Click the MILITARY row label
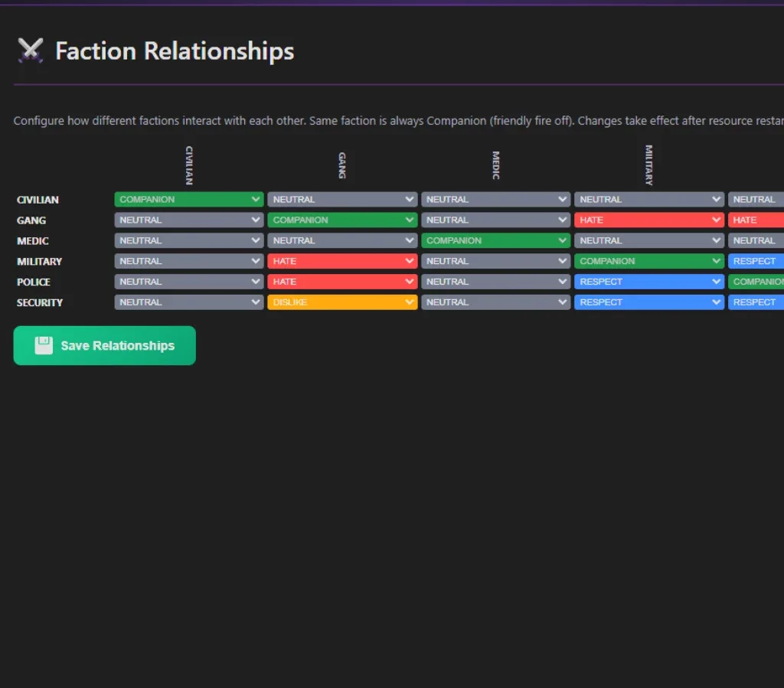The height and width of the screenshot is (688, 784). (x=39, y=261)
